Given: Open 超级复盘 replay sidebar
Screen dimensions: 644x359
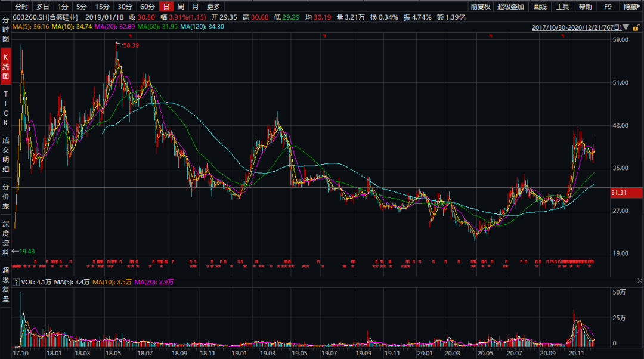Looking at the screenshot, I should (6, 284).
